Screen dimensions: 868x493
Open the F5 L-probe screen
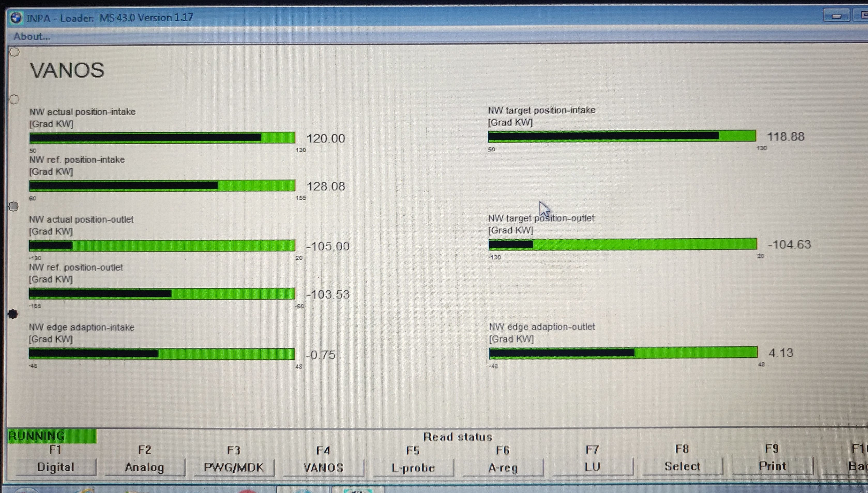click(413, 468)
